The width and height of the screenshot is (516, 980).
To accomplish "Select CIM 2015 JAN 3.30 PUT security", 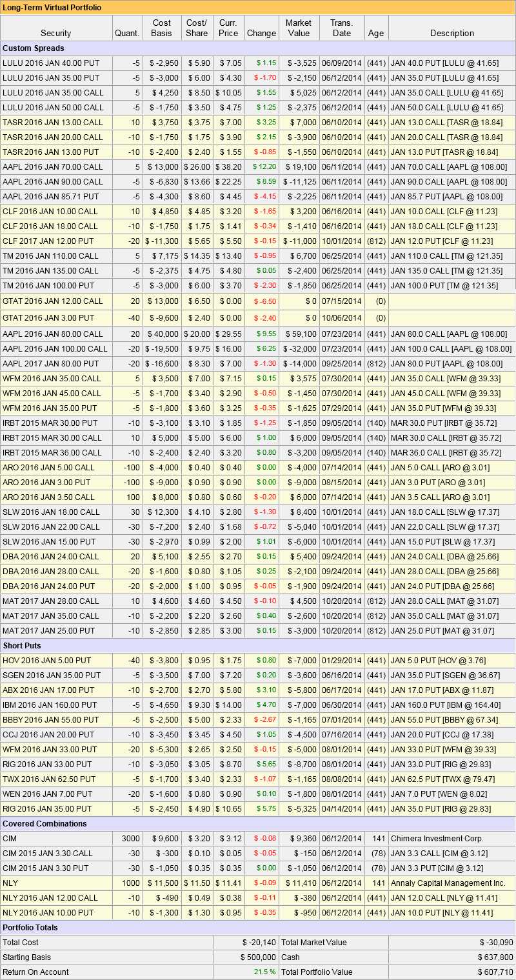I will (x=46, y=868).
